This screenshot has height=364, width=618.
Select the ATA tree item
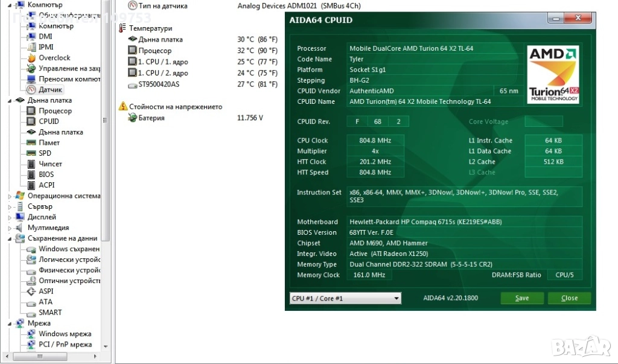pyautogui.click(x=45, y=302)
